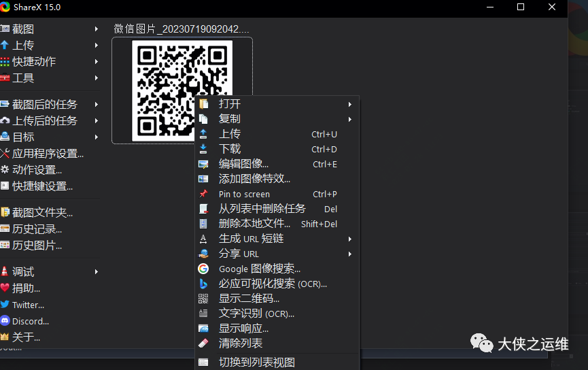Screen dimensions: 588x370
Task: Expand the 快捷动作 submenu arrow
Action: (x=97, y=61)
